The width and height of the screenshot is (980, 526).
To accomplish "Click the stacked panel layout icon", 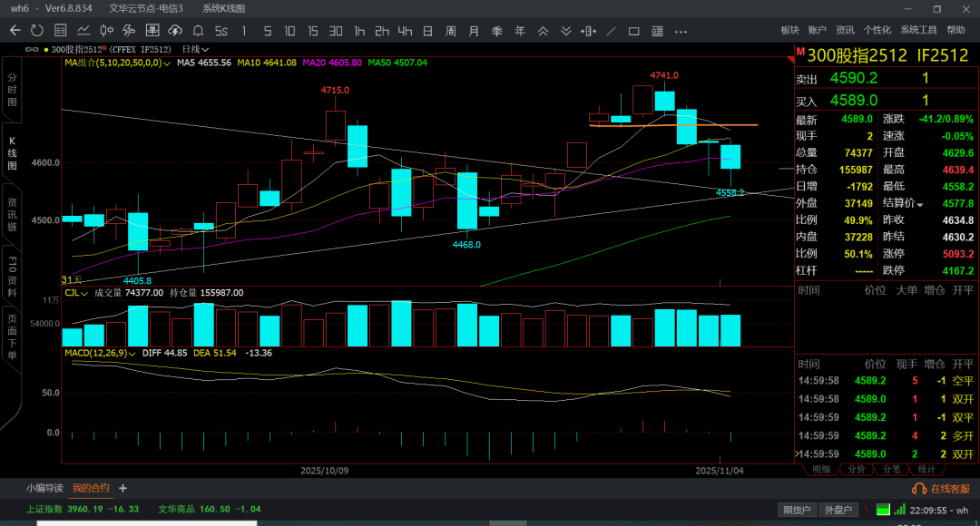I will (657, 31).
